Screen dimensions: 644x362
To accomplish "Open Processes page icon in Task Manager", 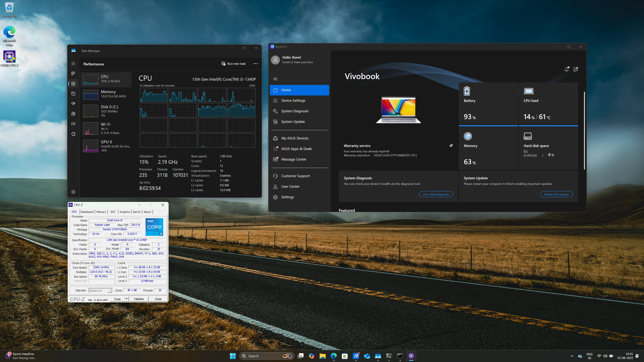I will tap(73, 73).
